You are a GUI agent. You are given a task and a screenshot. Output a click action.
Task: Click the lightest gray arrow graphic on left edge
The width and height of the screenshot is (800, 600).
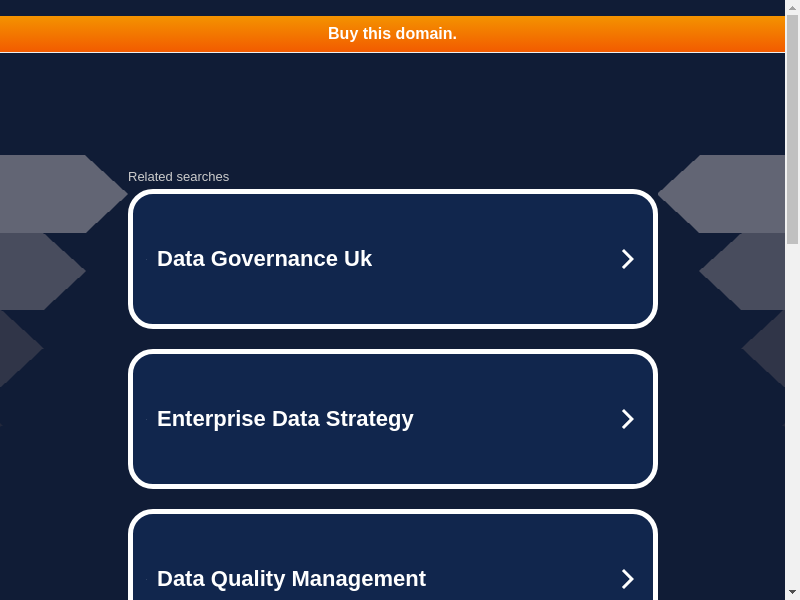(50, 194)
